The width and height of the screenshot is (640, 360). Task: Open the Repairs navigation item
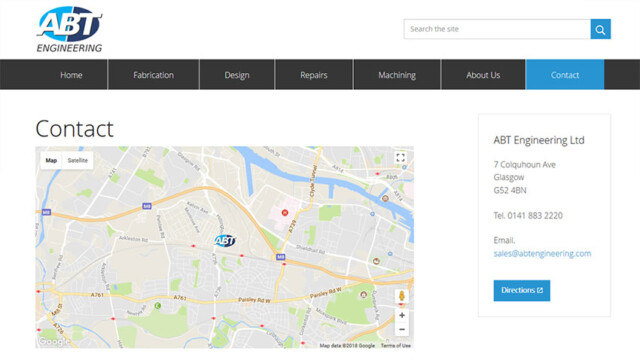pyautogui.click(x=314, y=75)
